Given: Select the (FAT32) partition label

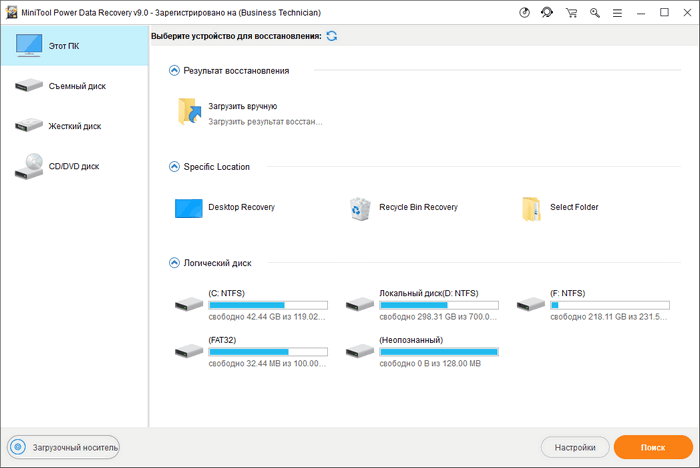Looking at the screenshot, I should tap(222, 340).
